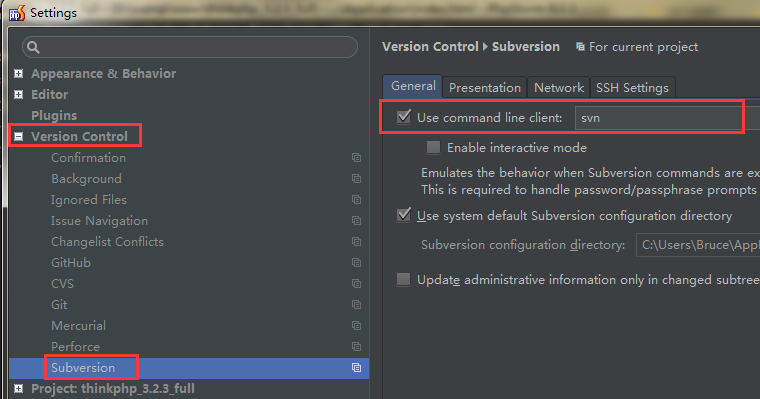Click the svn command line client field
Image resolution: width=760 pixels, height=399 pixels.
point(658,118)
